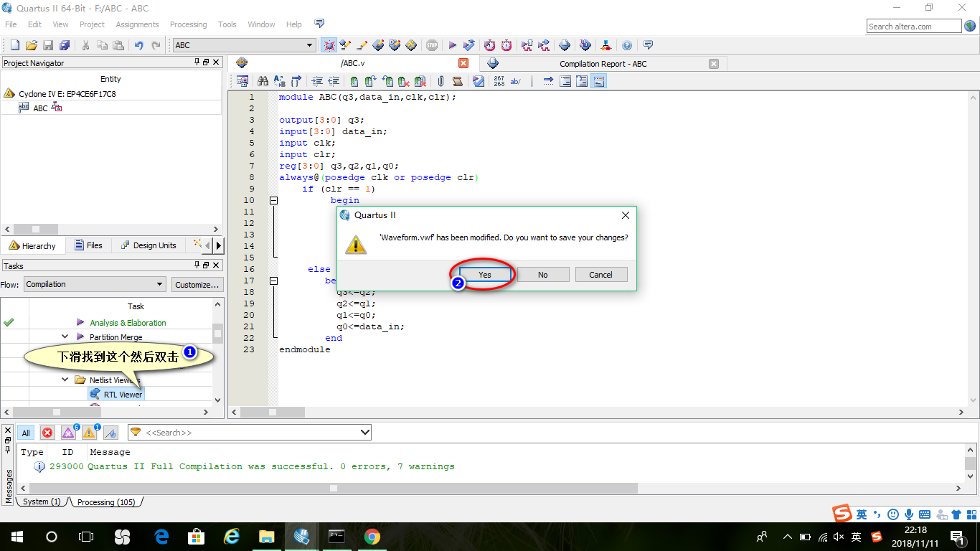
Task: Select the Analysis & Elaboration task
Action: 128,323
